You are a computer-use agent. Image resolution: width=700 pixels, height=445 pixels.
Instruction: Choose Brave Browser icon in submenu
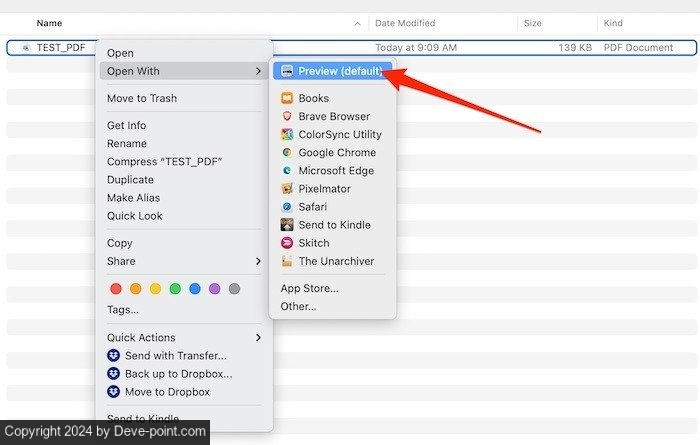tap(287, 116)
